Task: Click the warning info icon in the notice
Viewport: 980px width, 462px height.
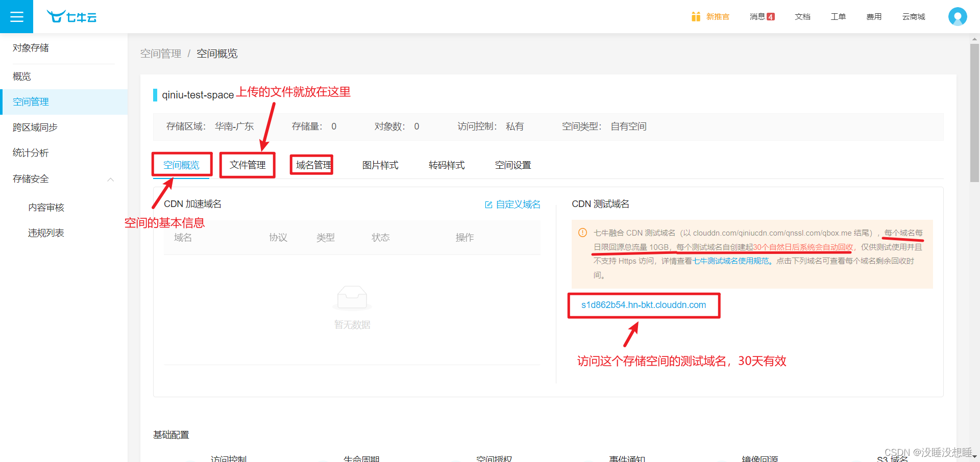Action: (582, 233)
